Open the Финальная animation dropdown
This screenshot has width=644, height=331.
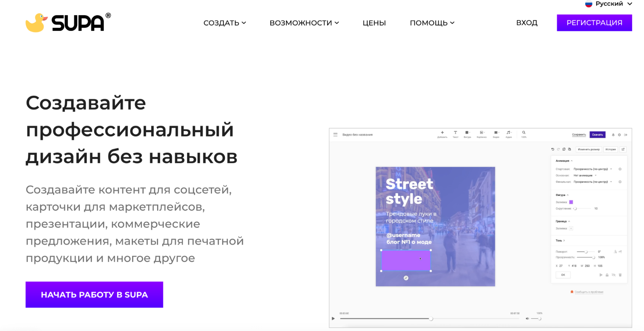(x=592, y=182)
